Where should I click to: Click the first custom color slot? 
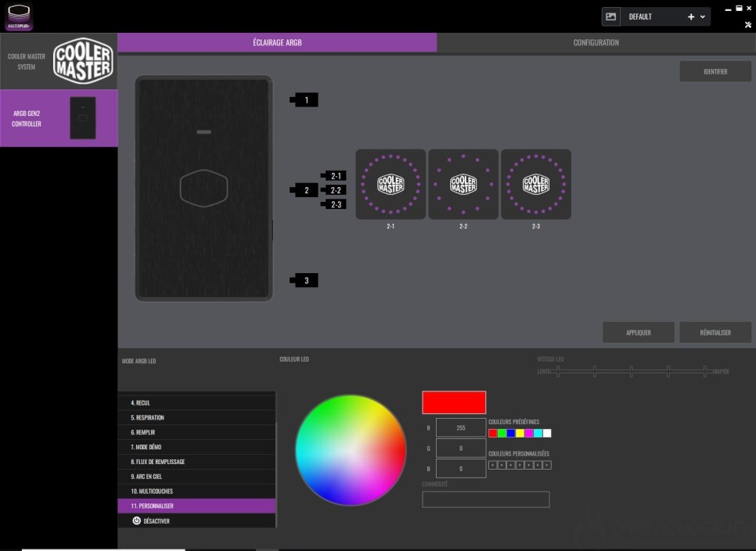493,465
